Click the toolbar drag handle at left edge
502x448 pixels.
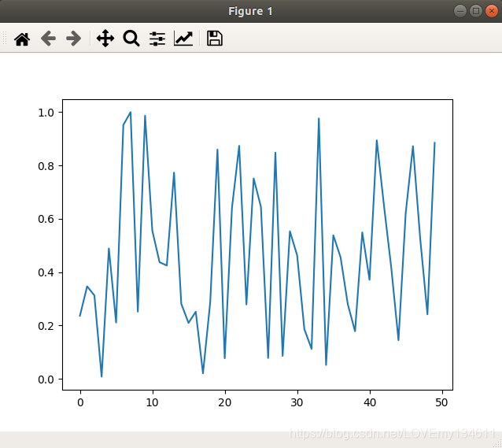click(x=5, y=38)
